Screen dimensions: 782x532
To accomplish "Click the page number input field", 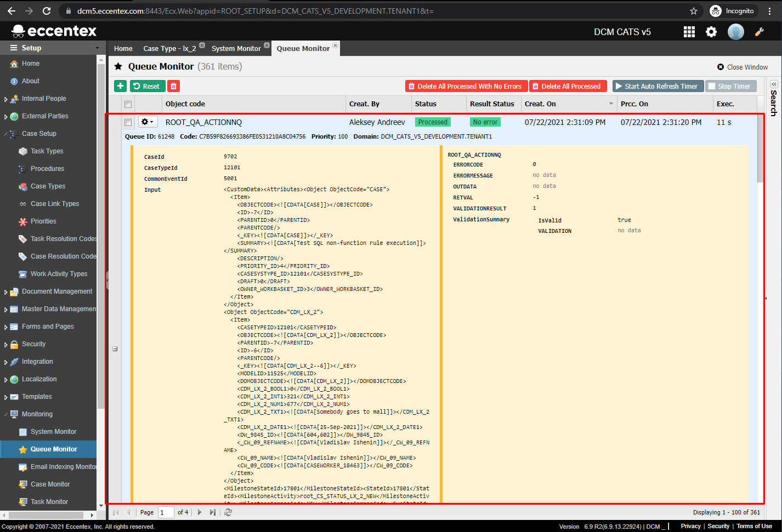I will [x=166, y=512].
